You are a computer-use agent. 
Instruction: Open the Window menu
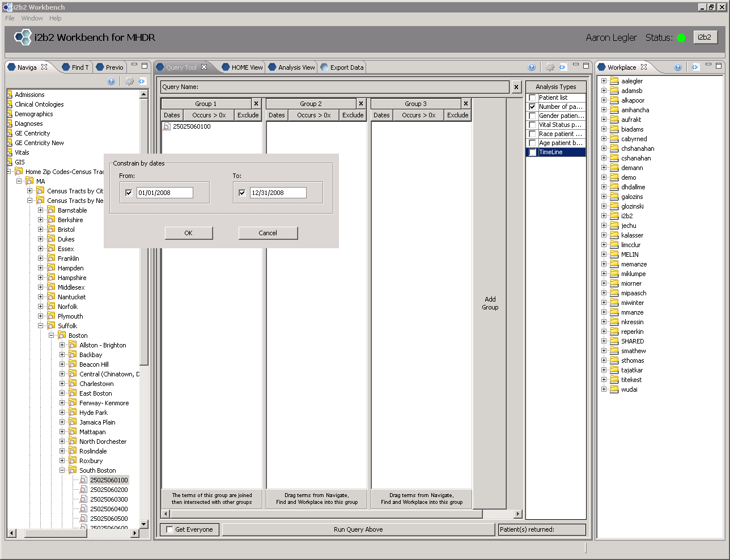click(x=32, y=18)
